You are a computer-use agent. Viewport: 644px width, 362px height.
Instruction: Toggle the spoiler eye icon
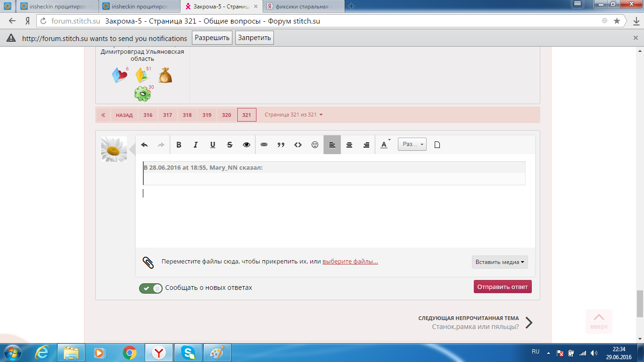pyautogui.click(x=247, y=145)
